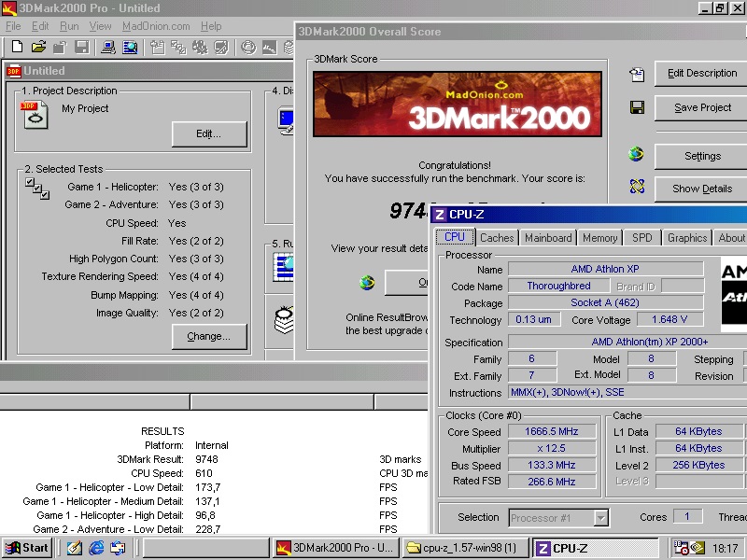Click the Show Details button
This screenshot has width=747, height=560.
point(701,189)
